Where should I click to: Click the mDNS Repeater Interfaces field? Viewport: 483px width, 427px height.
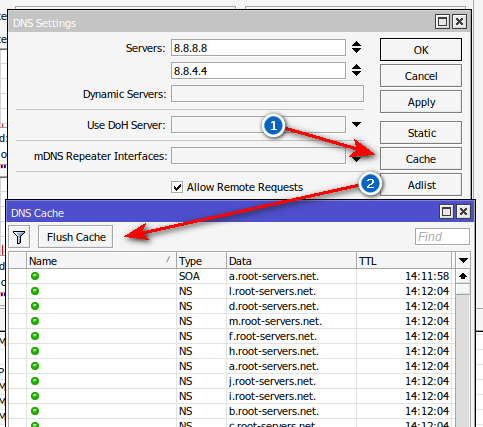pyautogui.click(x=258, y=156)
